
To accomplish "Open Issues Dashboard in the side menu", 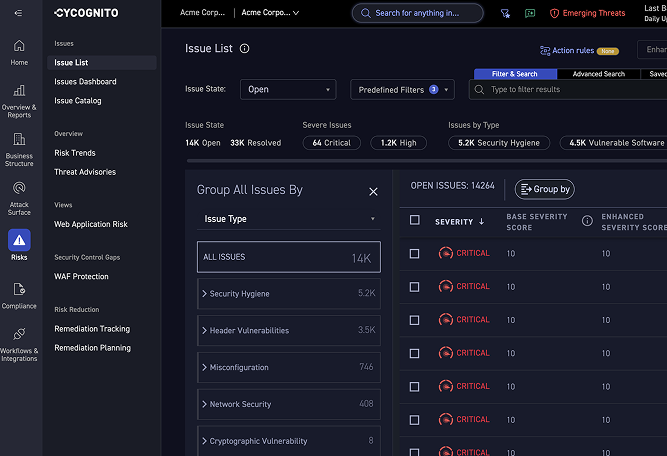I will 85,82.
